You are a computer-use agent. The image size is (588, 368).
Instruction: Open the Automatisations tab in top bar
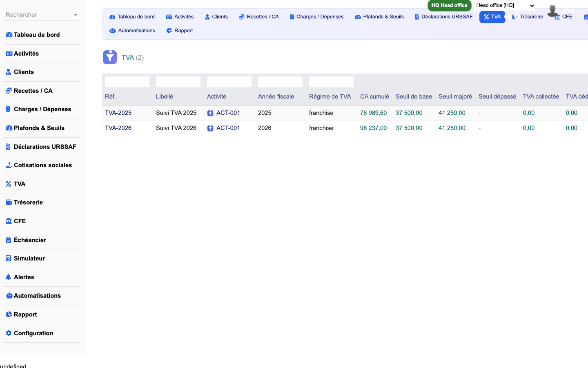tap(132, 31)
